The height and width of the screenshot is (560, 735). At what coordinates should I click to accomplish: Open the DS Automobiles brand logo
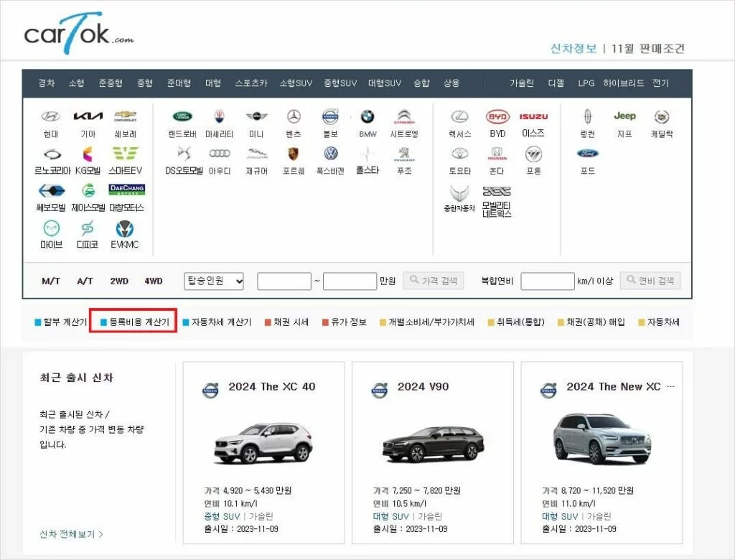(x=184, y=154)
